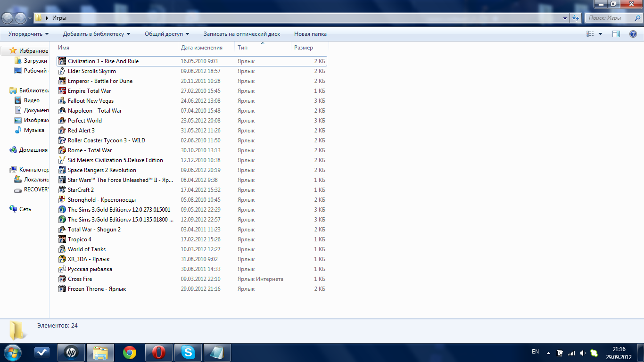Screen dimensions: 644x362
Task: Select the Space Rangers 2 Revolution icon
Action: point(62,170)
